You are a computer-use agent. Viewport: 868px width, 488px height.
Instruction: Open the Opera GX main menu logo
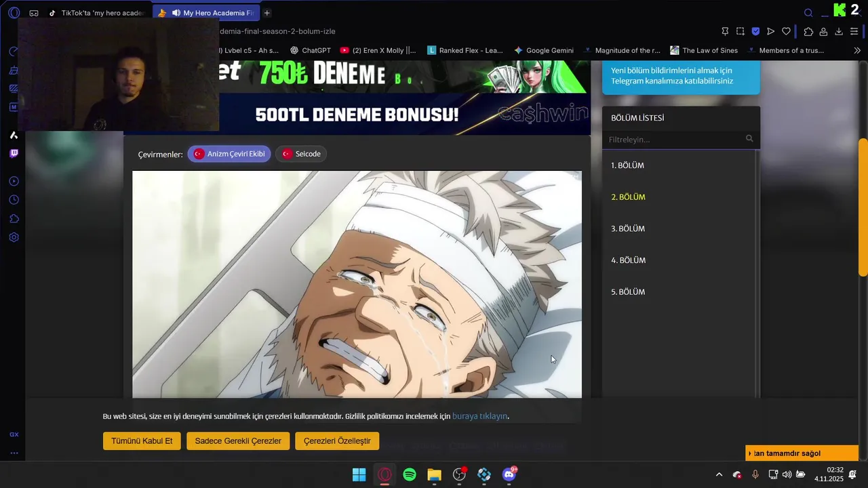14,13
